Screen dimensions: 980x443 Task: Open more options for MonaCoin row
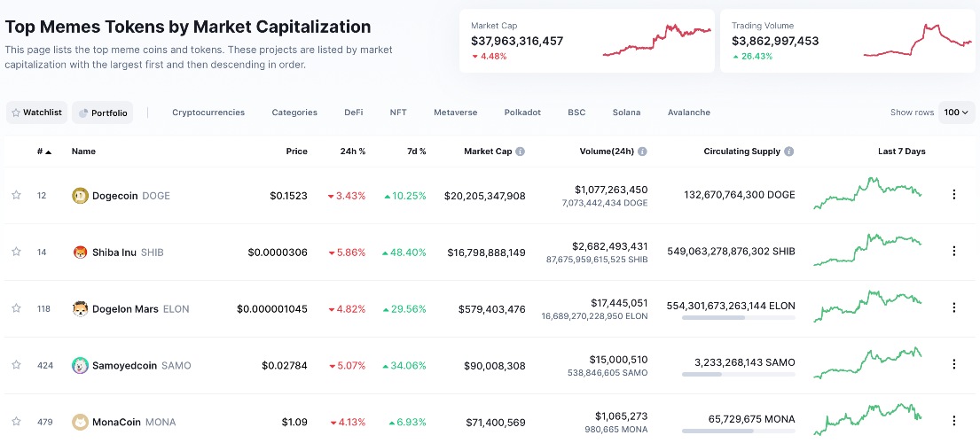953,421
